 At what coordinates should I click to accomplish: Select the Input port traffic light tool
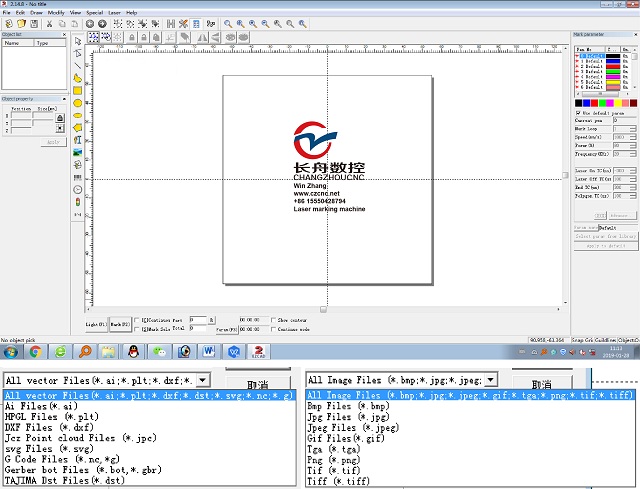78,202
